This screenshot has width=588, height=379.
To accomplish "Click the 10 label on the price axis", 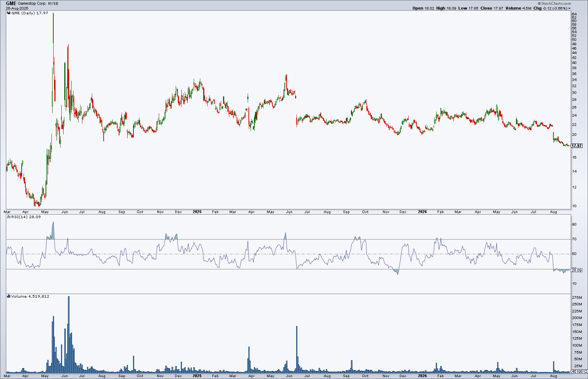I will click(574, 206).
